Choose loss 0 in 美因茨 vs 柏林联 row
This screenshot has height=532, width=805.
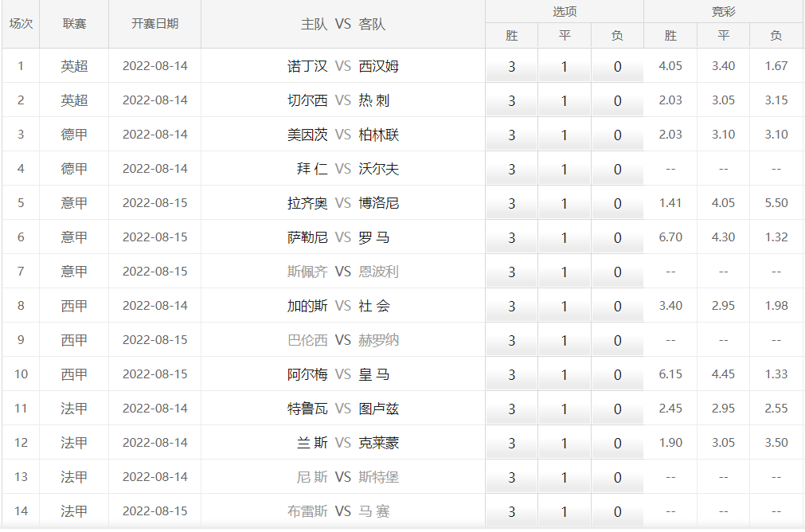tap(618, 135)
